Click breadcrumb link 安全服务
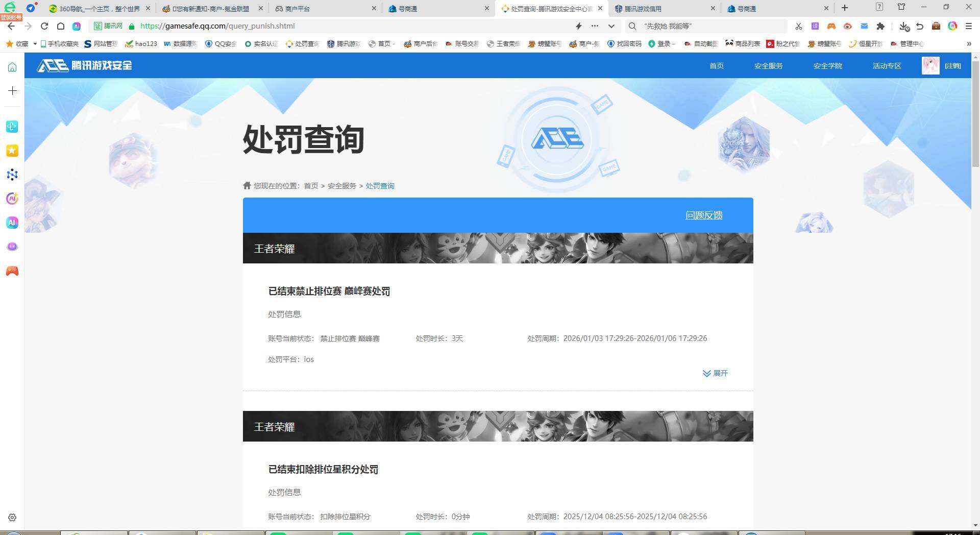Viewport: 980px width, 535px height. tap(342, 186)
